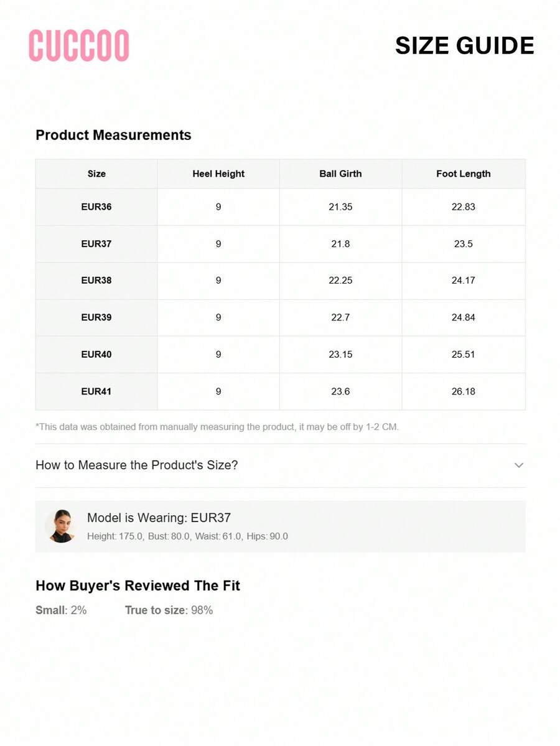Select the EUR39 size row

click(x=280, y=317)
